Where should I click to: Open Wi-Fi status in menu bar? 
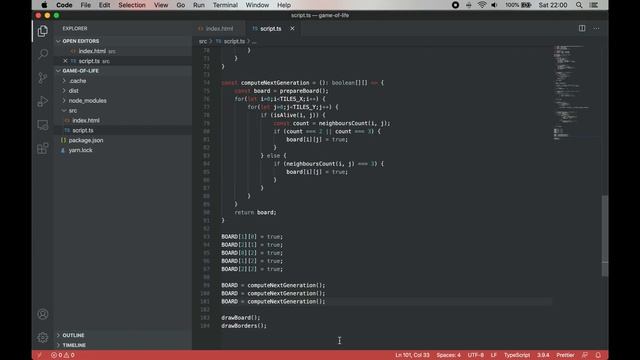click(x=482, y=5)
